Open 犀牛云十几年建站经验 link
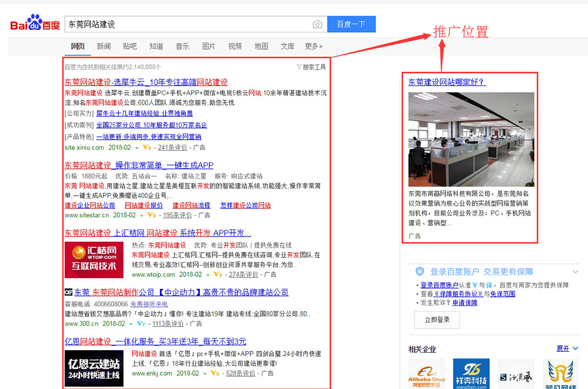 click(x=145, y=114)
